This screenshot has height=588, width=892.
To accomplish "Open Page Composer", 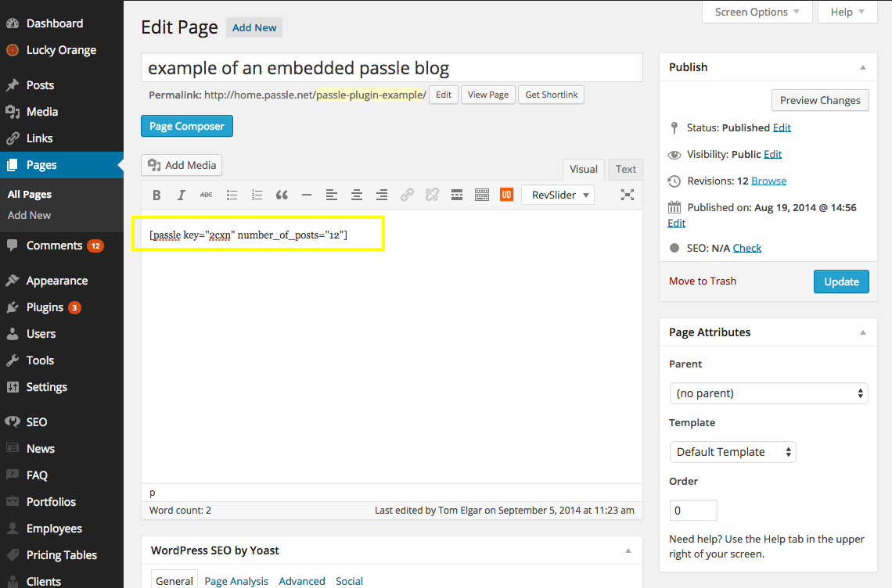I will [186, 126].
